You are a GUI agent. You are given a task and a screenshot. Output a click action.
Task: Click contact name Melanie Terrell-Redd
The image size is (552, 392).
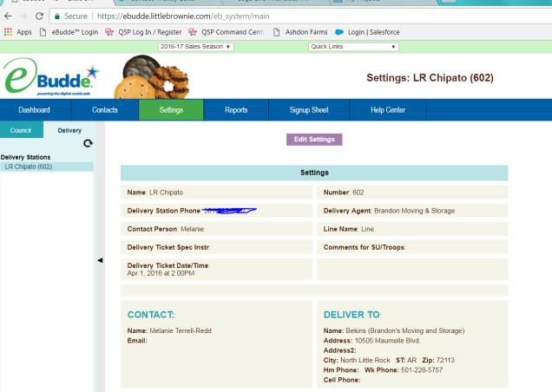pyautogui.click(x=181, y=330)
